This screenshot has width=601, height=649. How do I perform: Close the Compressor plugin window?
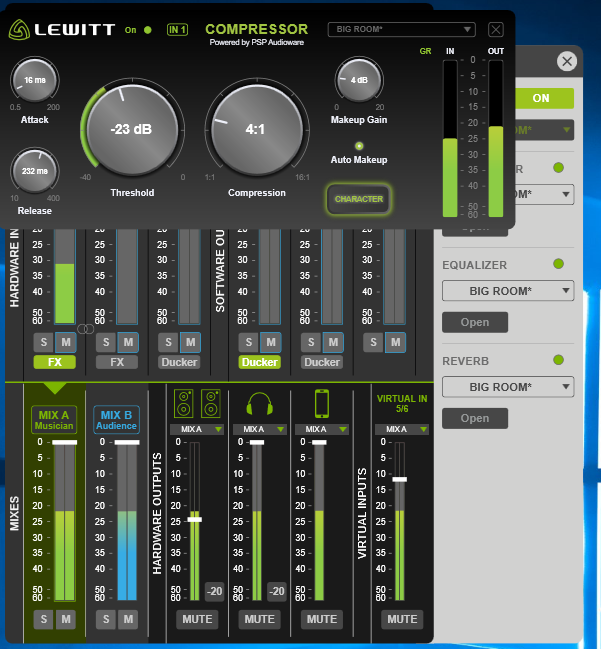pos(495,29)
